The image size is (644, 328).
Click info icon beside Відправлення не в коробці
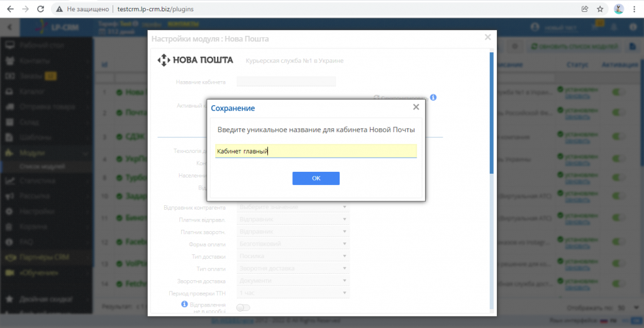pyautogui.click(x=184, y=304)
